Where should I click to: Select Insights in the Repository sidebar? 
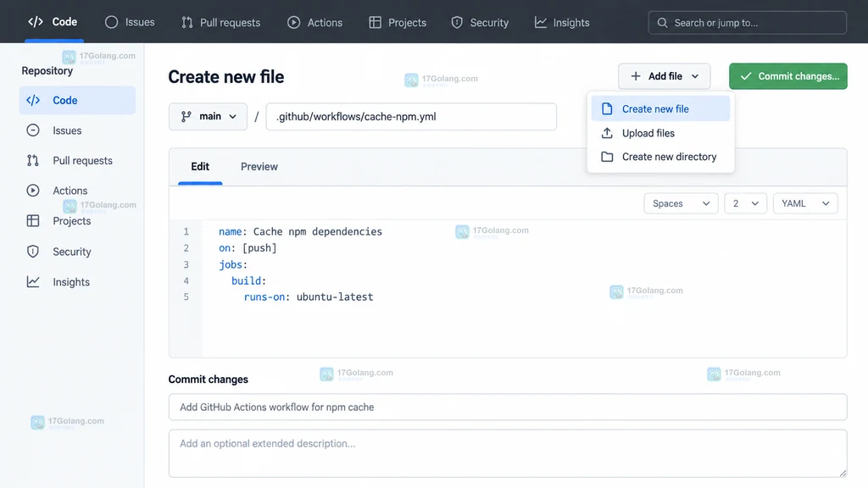pyautogui.click(x=77, y=281)
